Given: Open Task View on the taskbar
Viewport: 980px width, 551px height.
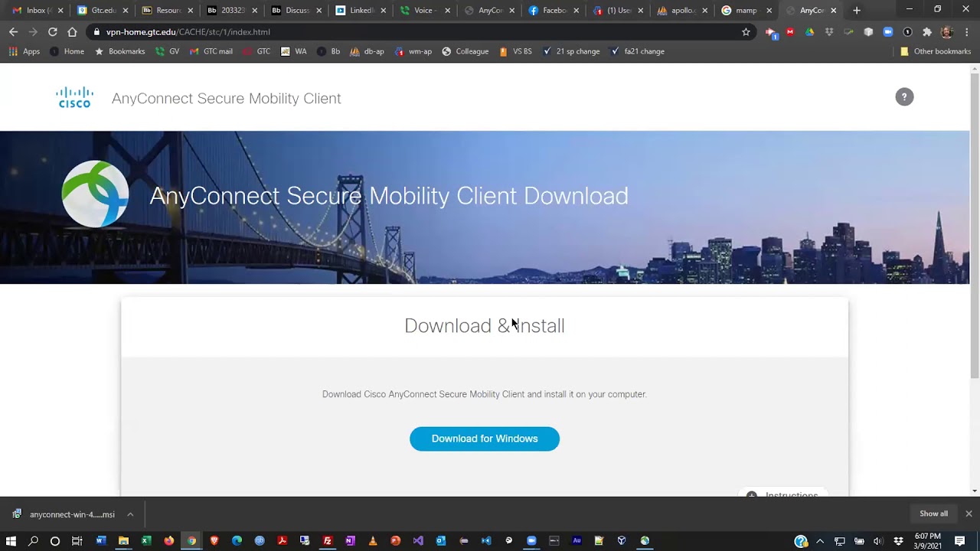Looking at the screenshot, I should pyautogui.click(x=77, y=540).
